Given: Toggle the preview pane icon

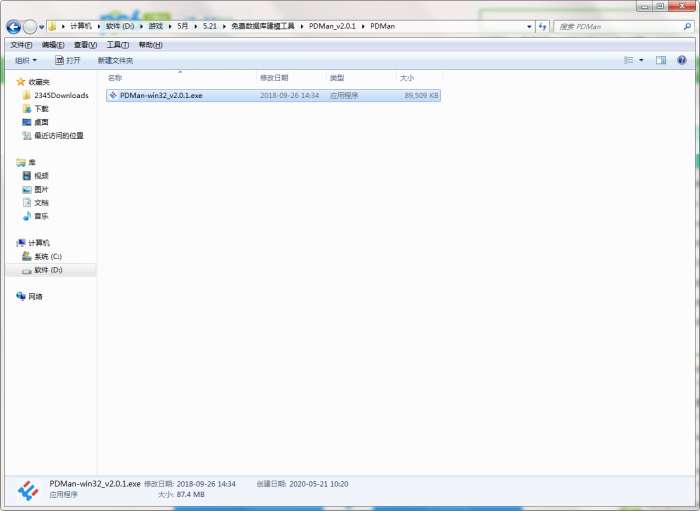Looking at the screenshot, I should click(661, 60).
